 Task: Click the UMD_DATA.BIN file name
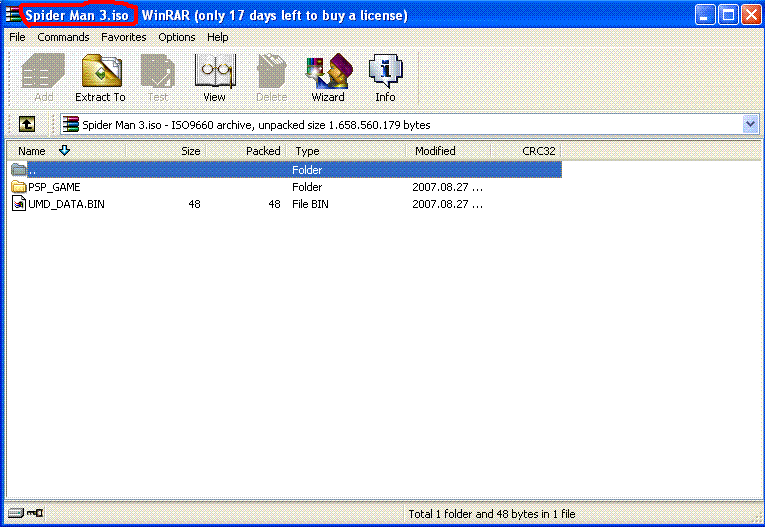(x=66, y=204)
